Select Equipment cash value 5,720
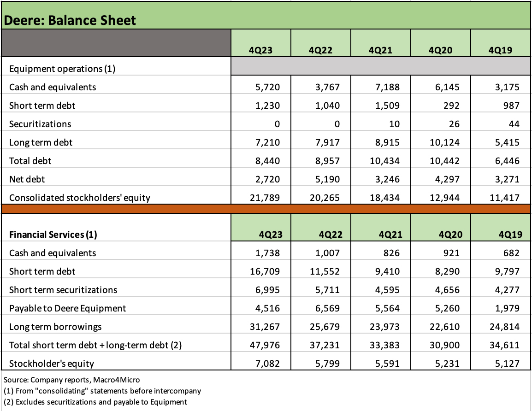532x411 pixels. coord(267,87)
